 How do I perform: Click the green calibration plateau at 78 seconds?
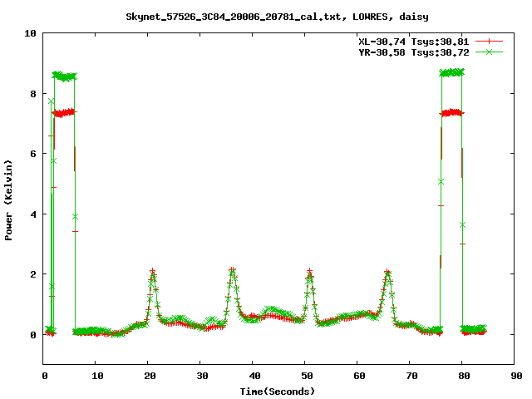[x=451, y=72]
